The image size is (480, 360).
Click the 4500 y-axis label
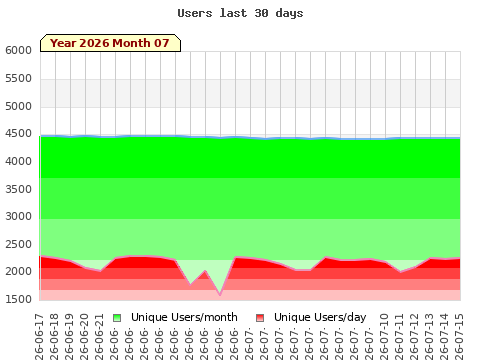[18, 134]
